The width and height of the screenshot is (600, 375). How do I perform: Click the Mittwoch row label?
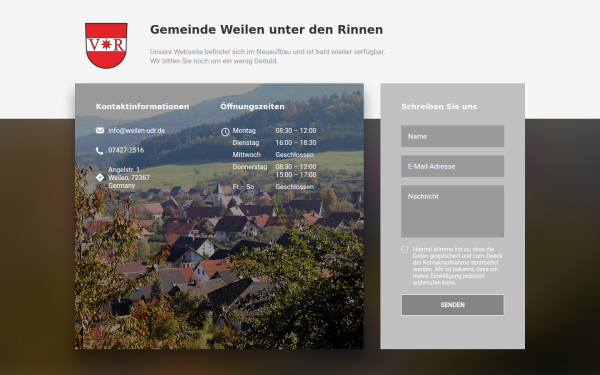246,155
